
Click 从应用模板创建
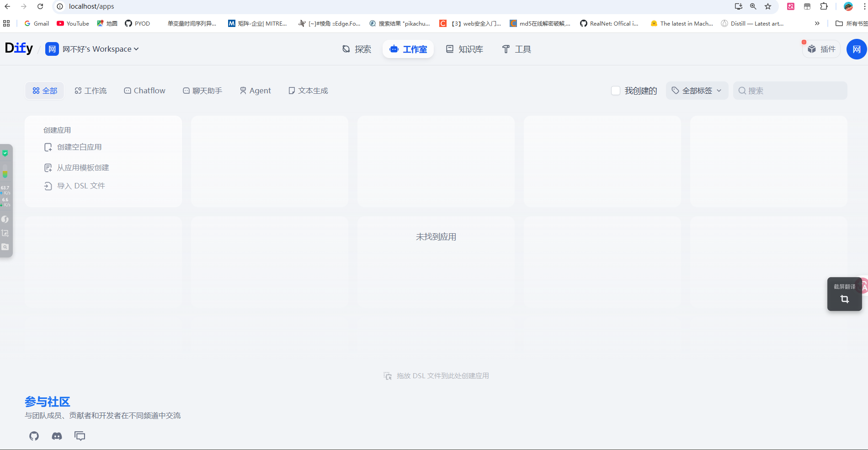(x=77, y=167)
